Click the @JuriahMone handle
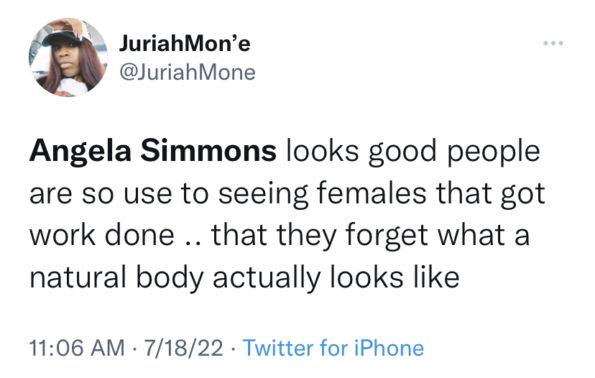This screenshot has width=595, height=378. tap(187, 72)
